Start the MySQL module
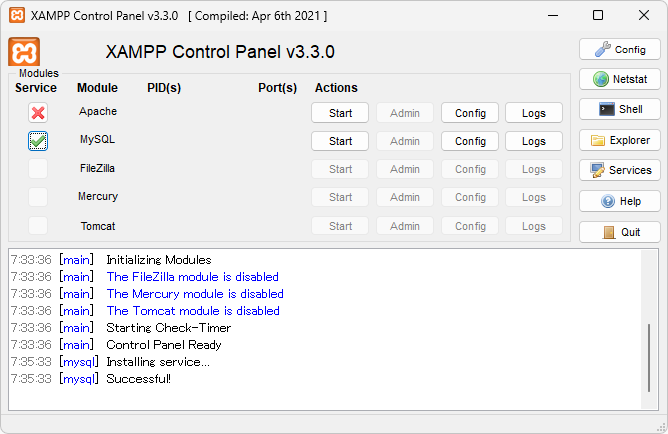 tap(340, 141)
